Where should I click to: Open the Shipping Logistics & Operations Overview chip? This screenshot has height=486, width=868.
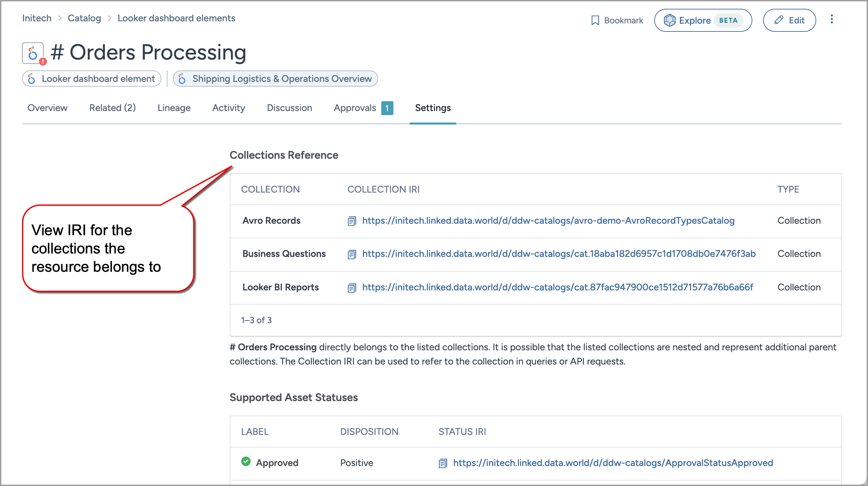[275, 79]
